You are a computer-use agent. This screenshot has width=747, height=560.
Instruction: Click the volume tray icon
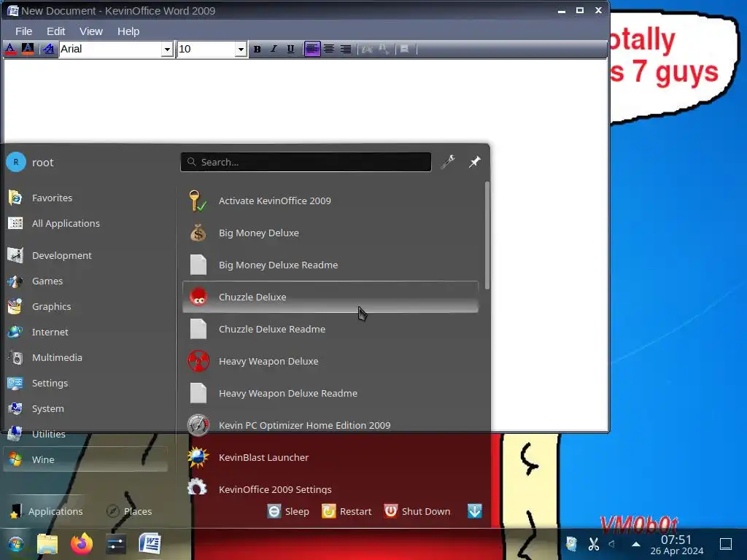pos(612,543)
